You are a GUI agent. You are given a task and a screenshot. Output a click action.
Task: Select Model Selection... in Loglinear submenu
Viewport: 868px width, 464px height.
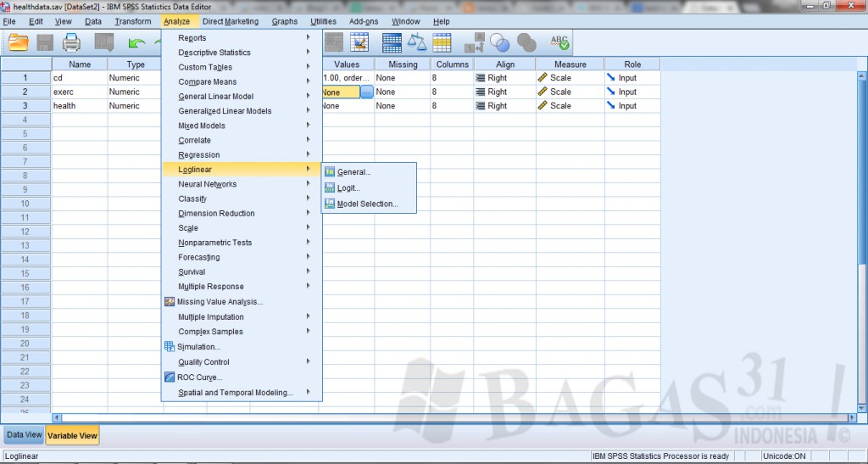pyautogui.click(x=369, y=204)
